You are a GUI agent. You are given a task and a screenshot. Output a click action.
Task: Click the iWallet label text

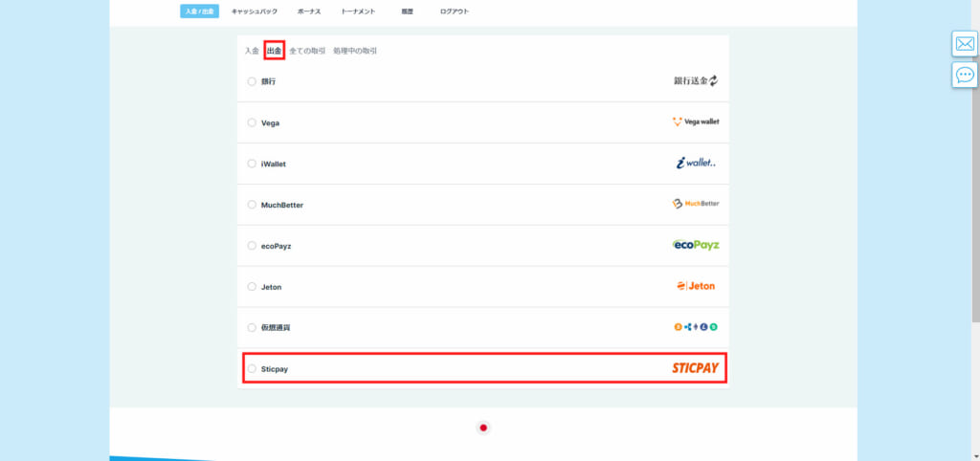coord(273,165)
